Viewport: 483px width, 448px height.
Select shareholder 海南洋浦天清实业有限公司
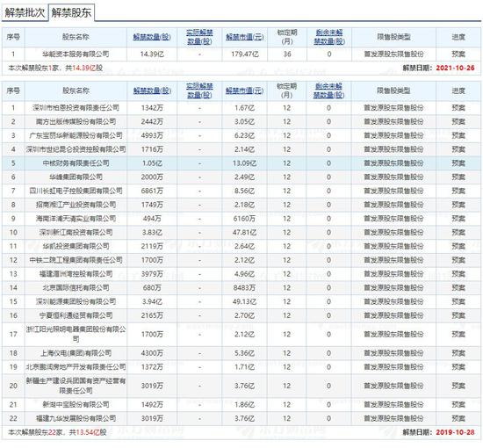[76, 219]
